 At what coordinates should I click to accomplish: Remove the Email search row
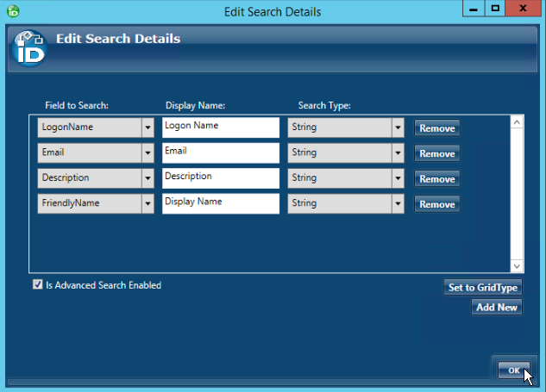tap(437, 153)
